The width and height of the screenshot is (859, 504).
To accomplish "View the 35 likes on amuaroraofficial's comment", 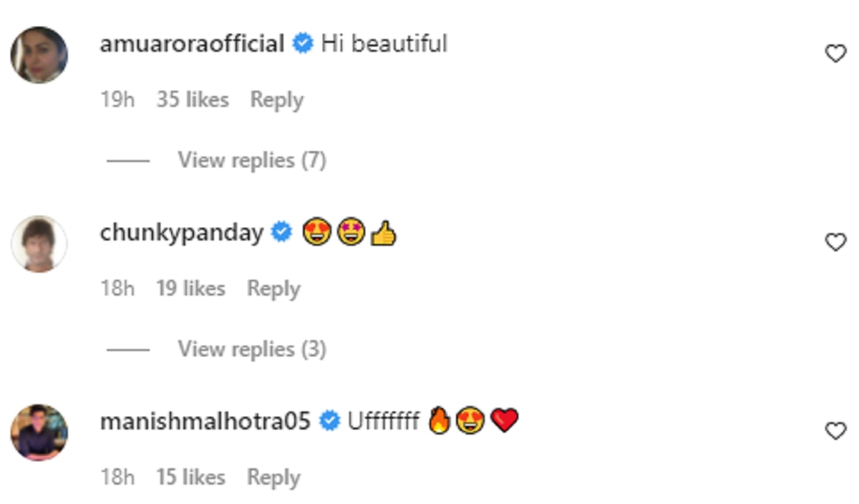I will click(x=193, y=100).
